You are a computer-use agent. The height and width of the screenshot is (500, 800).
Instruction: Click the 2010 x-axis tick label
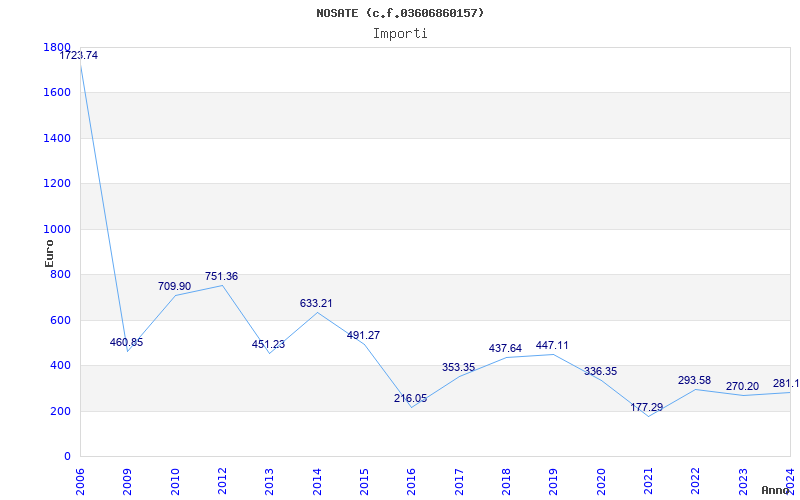pos(174,482)
